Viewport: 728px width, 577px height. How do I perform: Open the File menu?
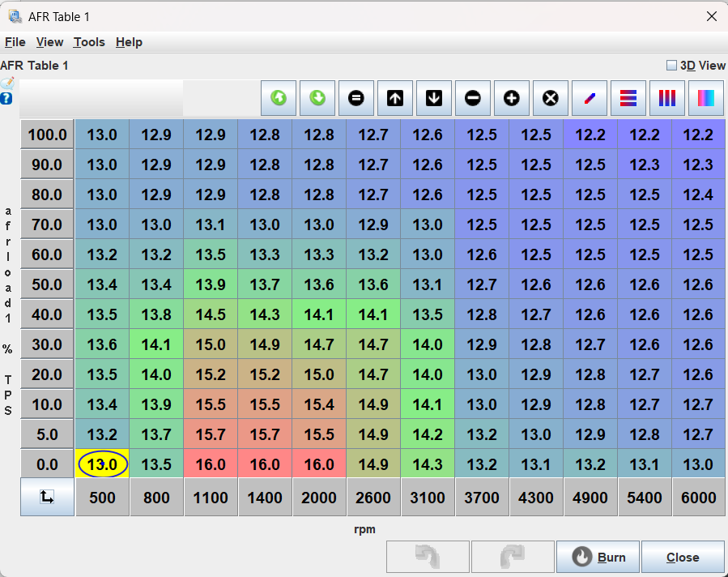click(x=15, y=42)
